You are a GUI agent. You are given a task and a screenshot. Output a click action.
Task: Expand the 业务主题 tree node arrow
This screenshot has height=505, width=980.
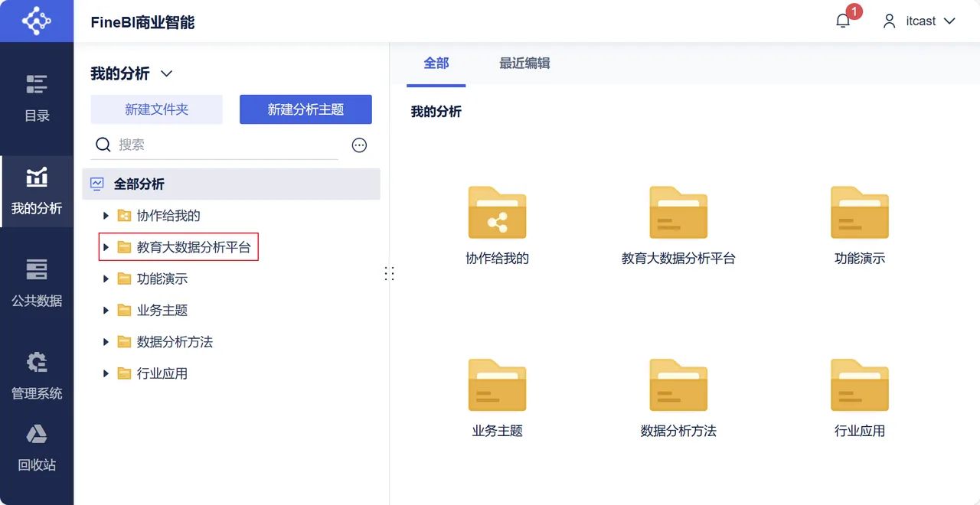click(106, 310)
